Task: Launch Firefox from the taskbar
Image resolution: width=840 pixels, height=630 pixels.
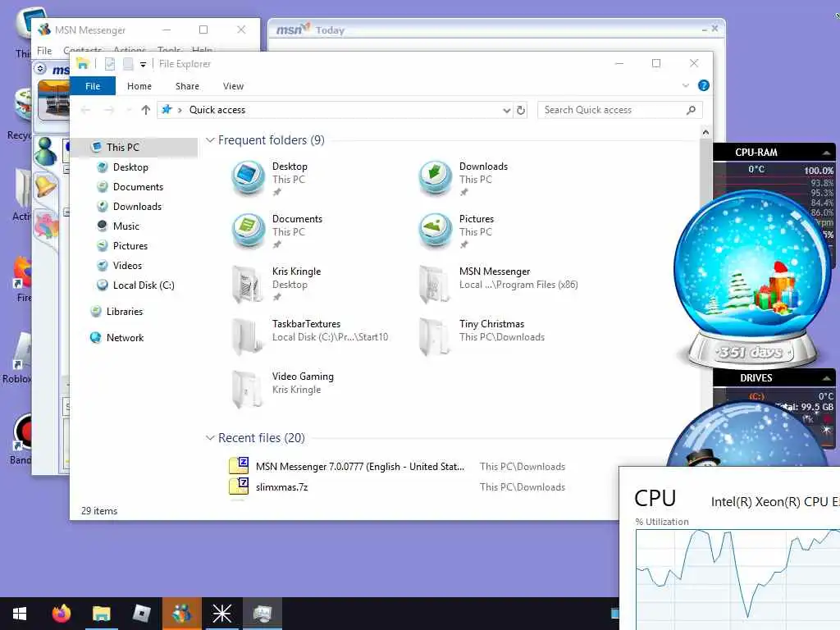Action: (x=61, y=614)
